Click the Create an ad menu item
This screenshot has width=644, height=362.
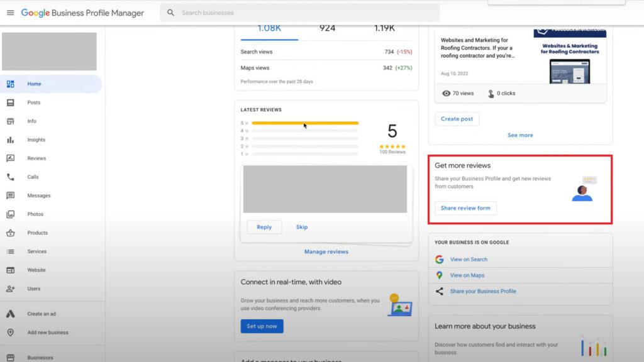coord(51,314)
